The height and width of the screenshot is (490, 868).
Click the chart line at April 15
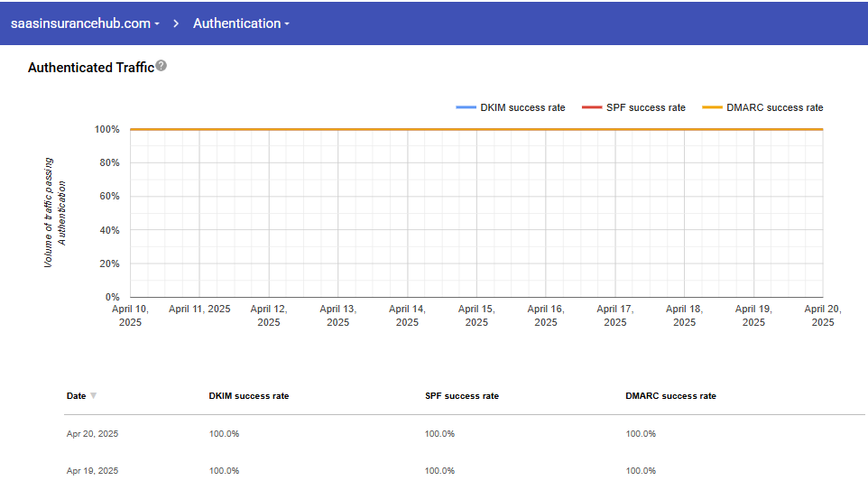click(476, 129)
